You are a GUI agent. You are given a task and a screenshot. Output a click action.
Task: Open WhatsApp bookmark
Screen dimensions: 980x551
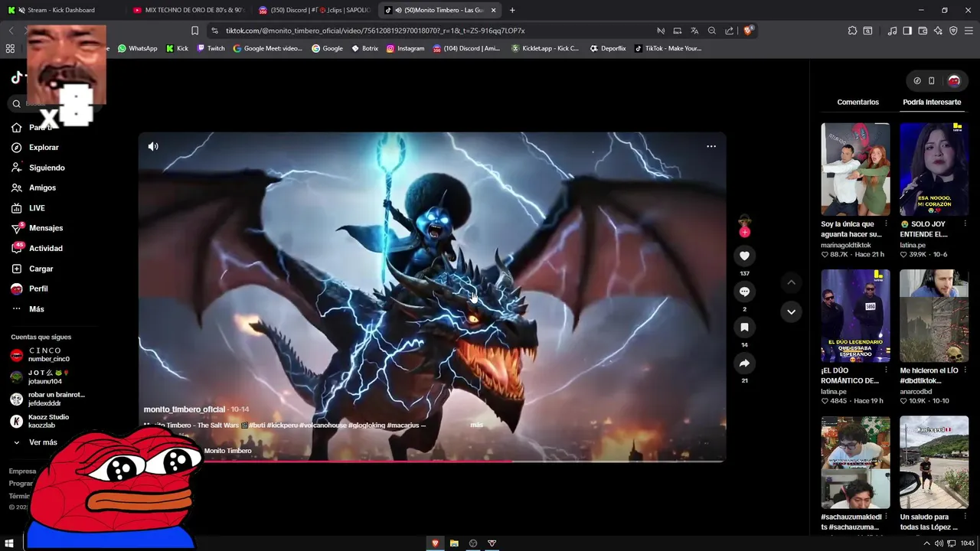[x=137, y=48]
